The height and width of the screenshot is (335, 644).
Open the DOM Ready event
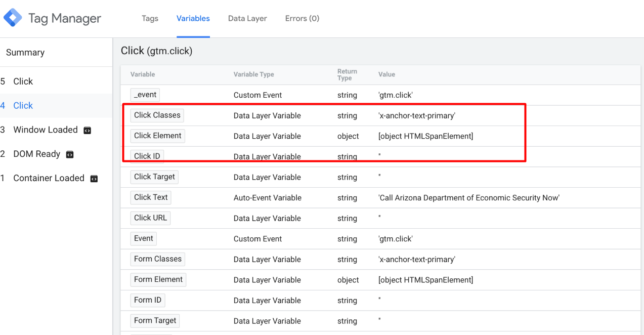pos(36,154)
